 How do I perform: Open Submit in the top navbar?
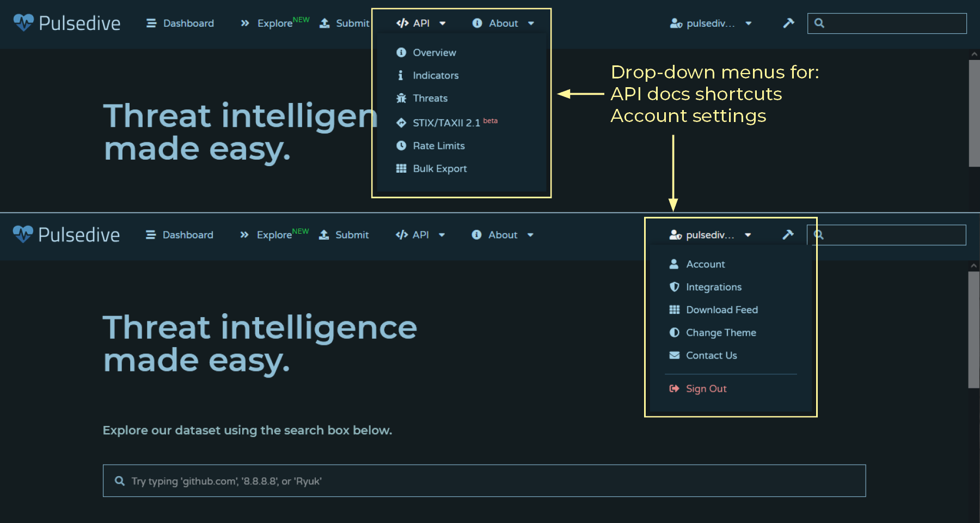(x=344, y=23)
